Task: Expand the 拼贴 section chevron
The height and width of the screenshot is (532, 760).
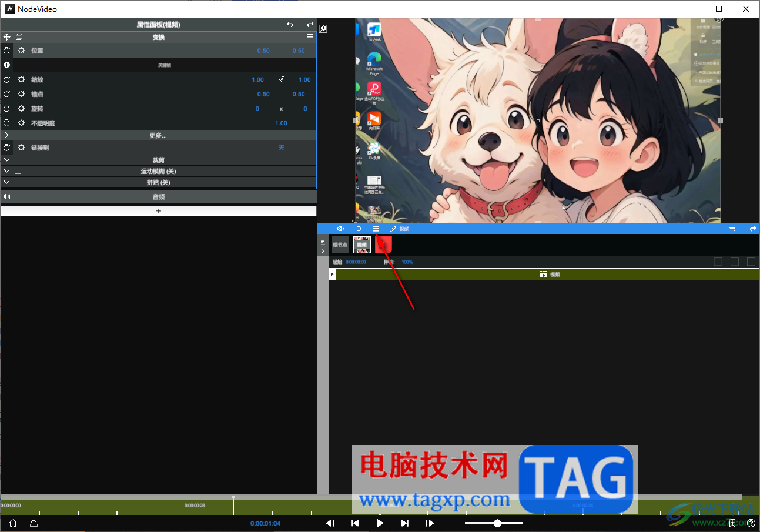Action: [x=6, y=182]
